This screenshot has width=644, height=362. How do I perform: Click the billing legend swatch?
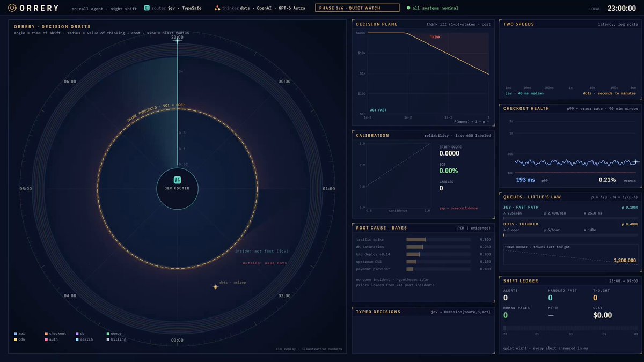pos(108,339)
